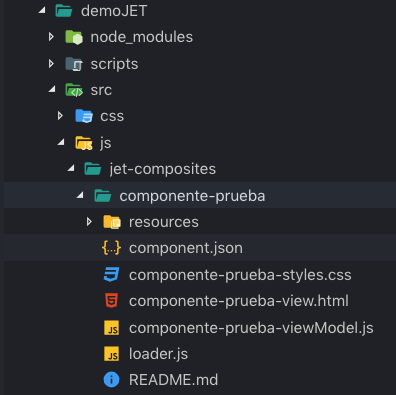Select the componente-prueba folder name
This screenshot has height=395, width=396.
192,196
